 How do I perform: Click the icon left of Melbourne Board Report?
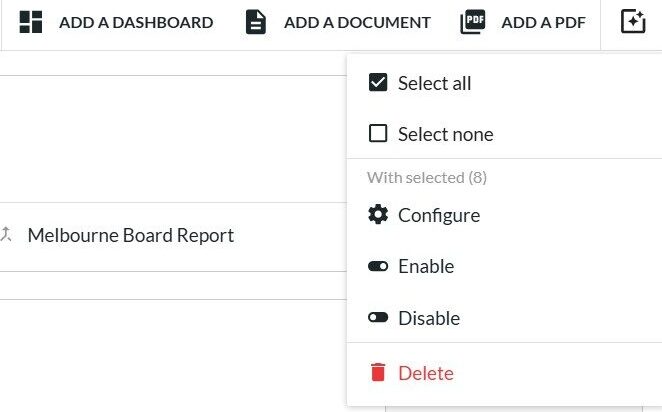tap(6, 235)
